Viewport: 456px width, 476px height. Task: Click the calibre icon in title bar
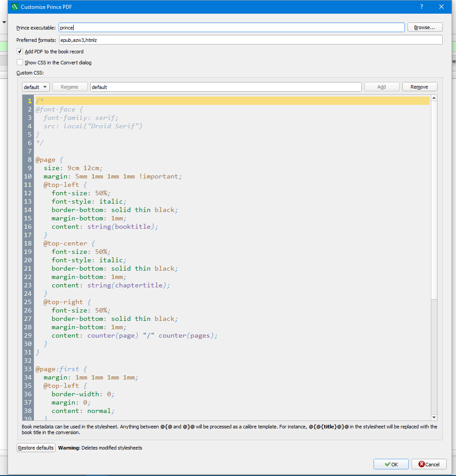coord(15,7)
